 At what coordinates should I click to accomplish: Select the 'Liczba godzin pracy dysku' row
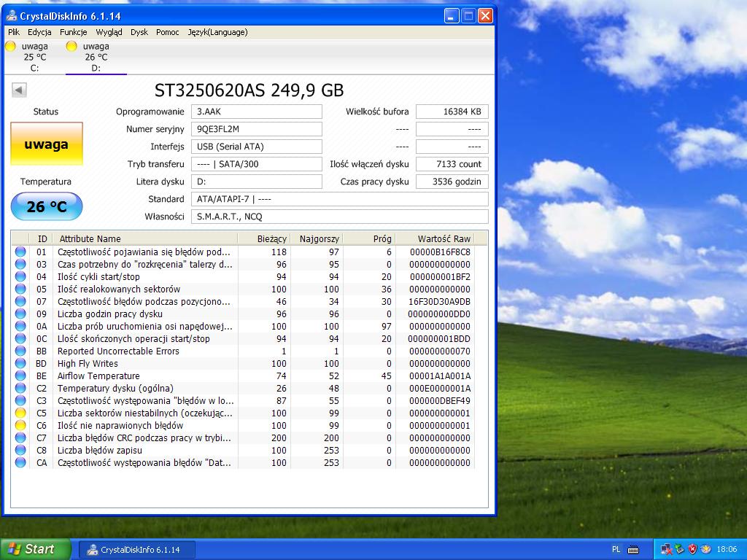click(243, 314)
